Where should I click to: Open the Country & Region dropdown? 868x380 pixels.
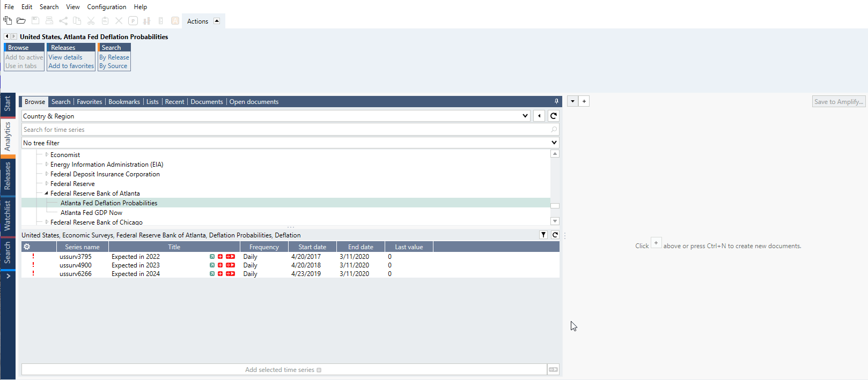click(525, 116)
